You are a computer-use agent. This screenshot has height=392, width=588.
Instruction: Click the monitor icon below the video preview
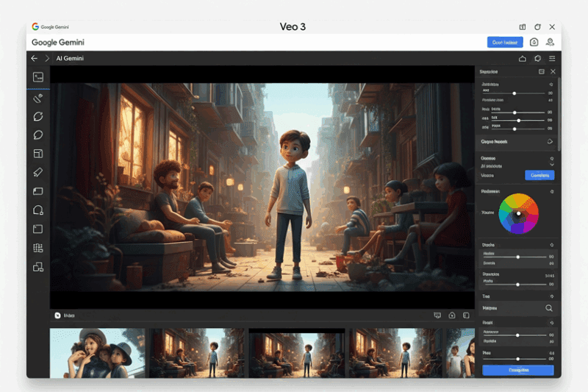point(437,316)
